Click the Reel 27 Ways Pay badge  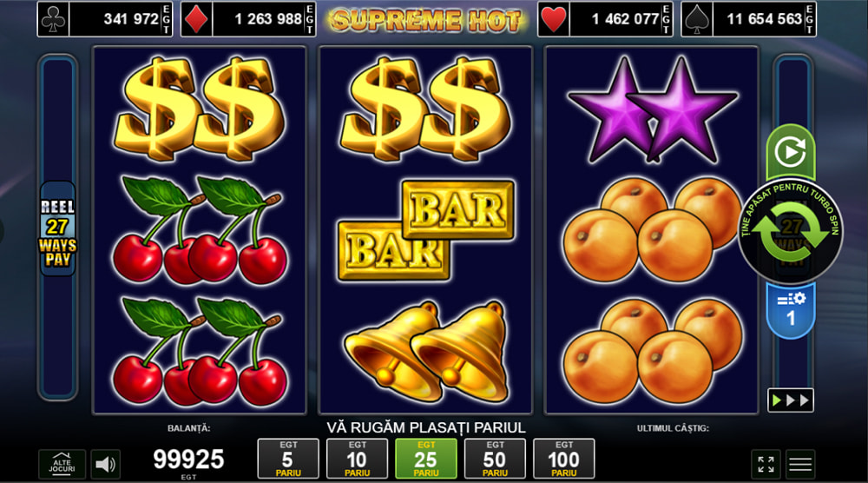[x=57, y=228]
